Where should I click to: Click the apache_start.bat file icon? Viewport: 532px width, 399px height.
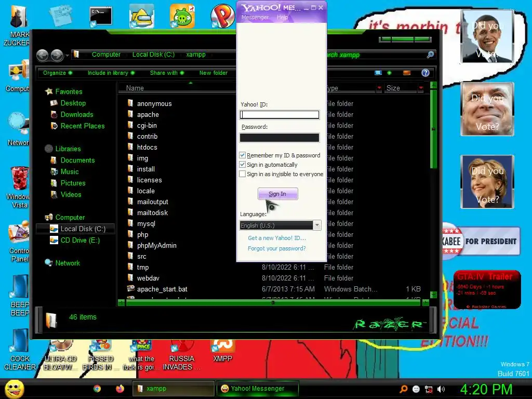click(130, 289)
